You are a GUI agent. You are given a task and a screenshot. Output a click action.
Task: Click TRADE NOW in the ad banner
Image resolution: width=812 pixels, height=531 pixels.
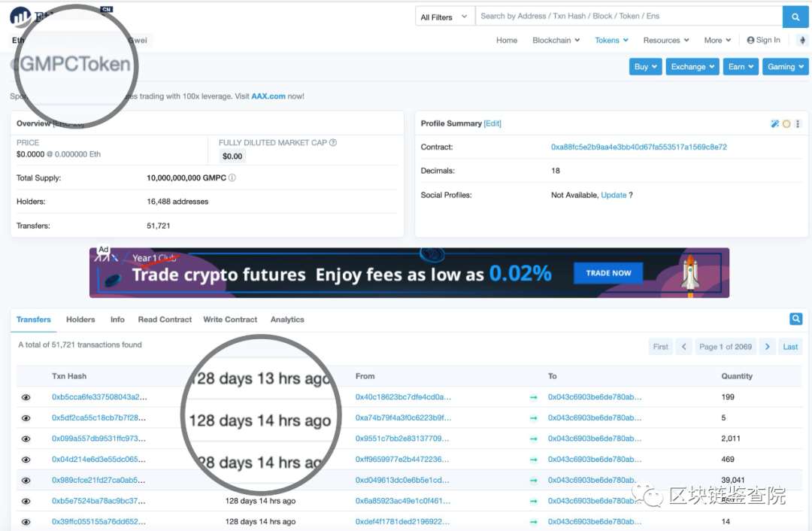point(608,273)
